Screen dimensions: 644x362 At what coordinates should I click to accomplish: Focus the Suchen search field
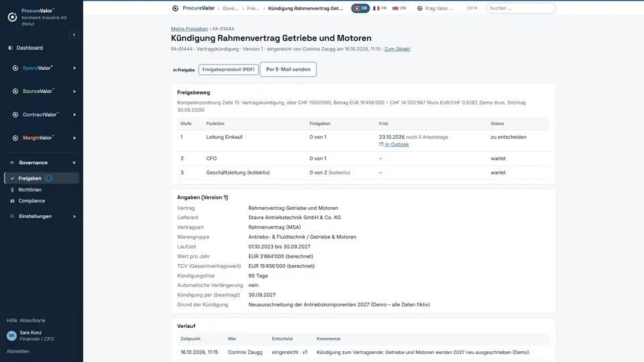point(521,8)
